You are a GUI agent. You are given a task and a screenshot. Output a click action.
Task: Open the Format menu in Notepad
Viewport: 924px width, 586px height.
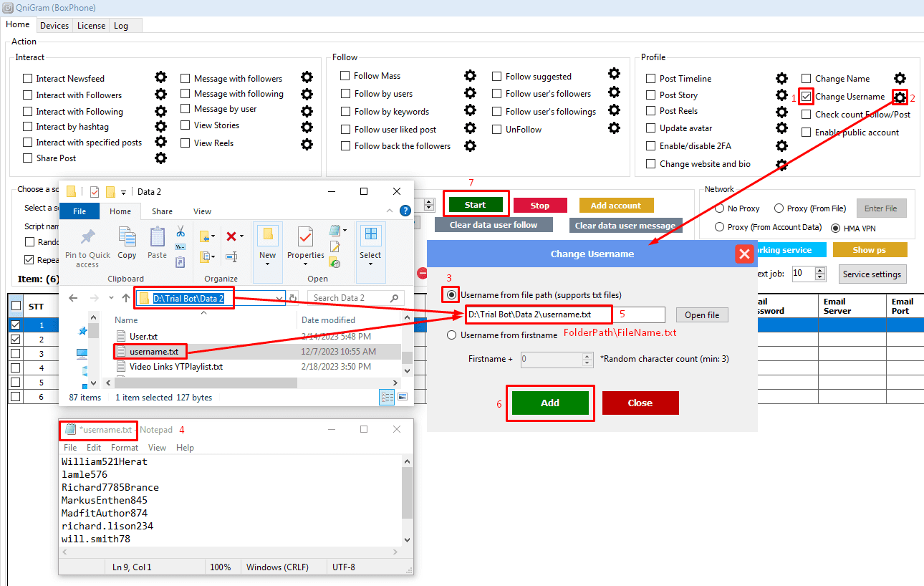[125, 448]
